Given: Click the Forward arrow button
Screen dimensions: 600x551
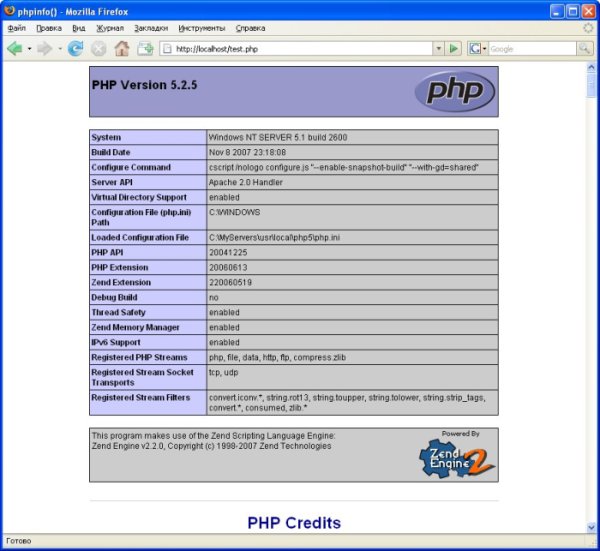Looking at the screenshot, I should (44, 49).
